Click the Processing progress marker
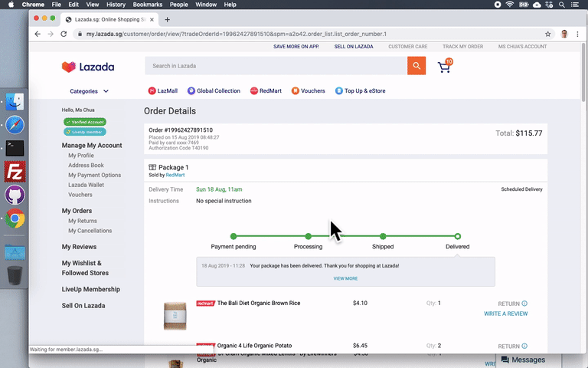The height and width of the screenshot is (368, 588). 308,236
